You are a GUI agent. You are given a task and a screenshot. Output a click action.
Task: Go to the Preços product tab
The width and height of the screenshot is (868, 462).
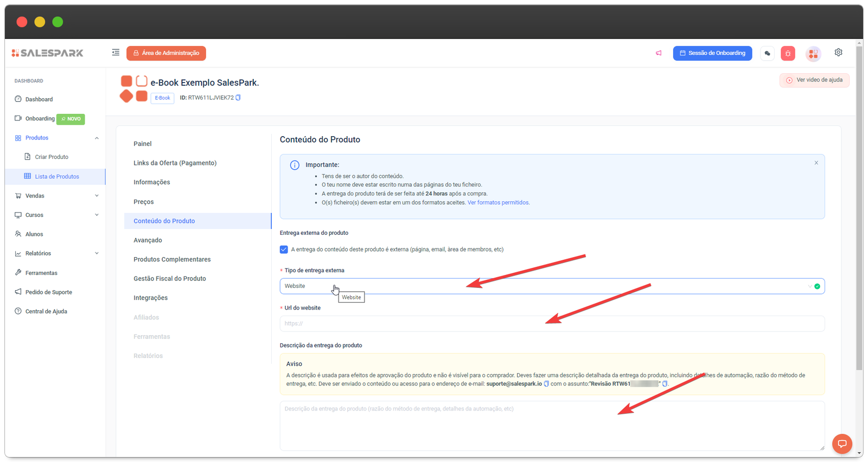point(144,202)
